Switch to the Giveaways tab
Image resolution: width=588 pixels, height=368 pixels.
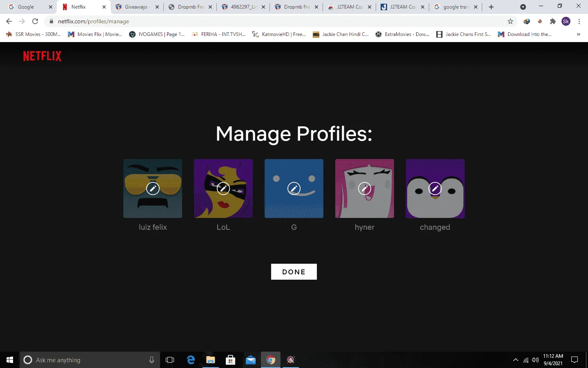(137, 7)
